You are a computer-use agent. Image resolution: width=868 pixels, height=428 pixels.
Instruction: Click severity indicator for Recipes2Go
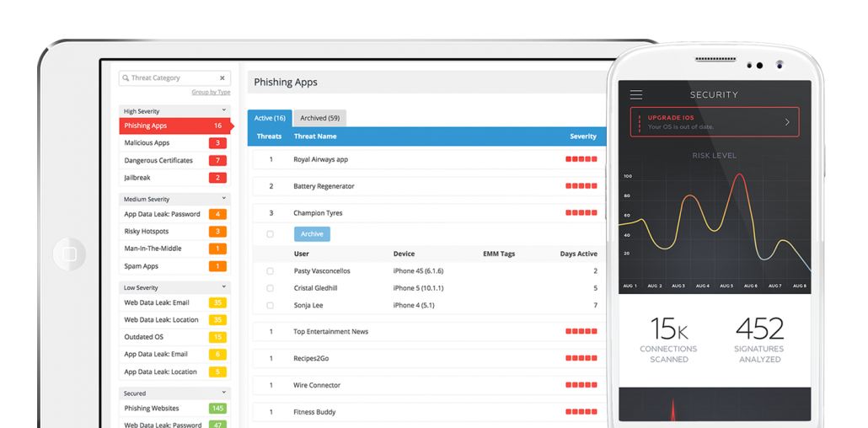point(581,358)
